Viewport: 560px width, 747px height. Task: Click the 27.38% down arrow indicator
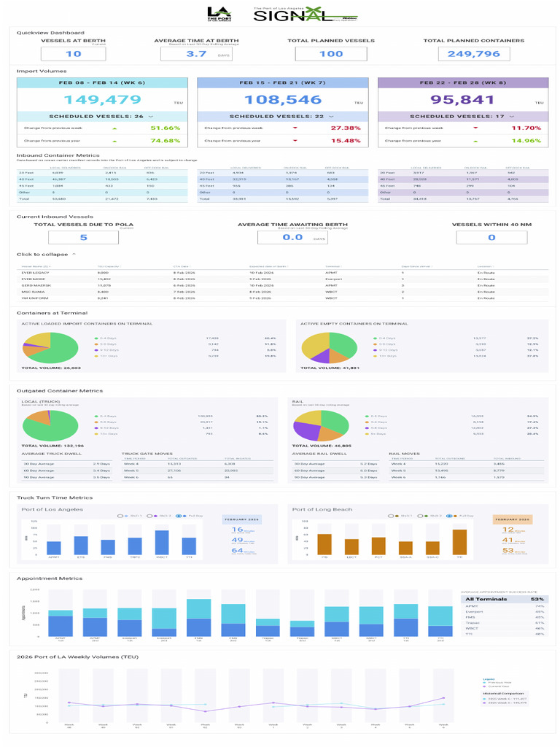(x=295, y=128)
